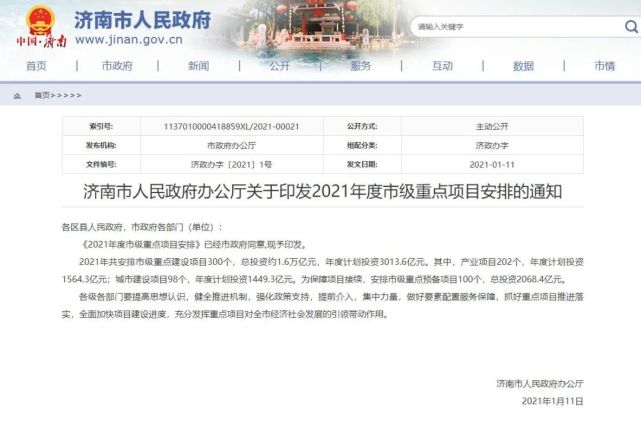Select the index number 11370100004188859XL/2021-00021
This screenshot has width=641, height=427.
(x=231, y=127)
